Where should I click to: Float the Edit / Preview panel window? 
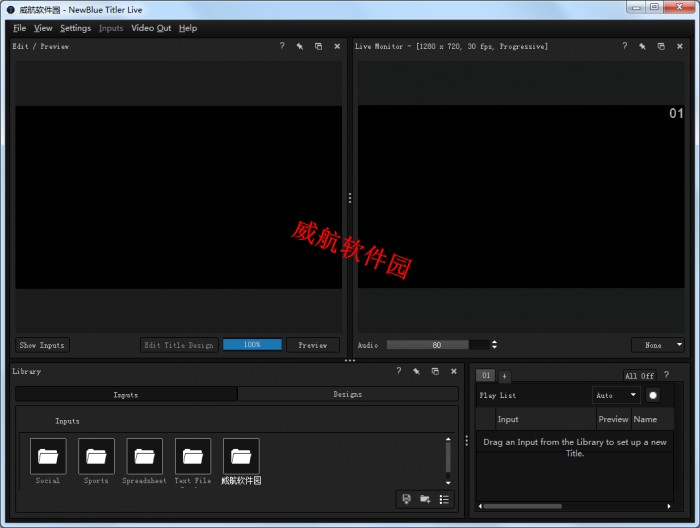[318, 46]
